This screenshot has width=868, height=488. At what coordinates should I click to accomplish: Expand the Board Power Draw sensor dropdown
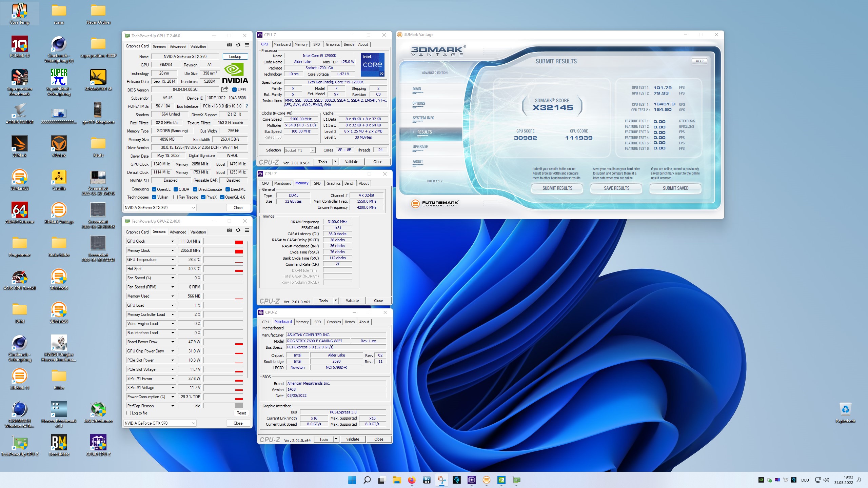coord(172,342)
